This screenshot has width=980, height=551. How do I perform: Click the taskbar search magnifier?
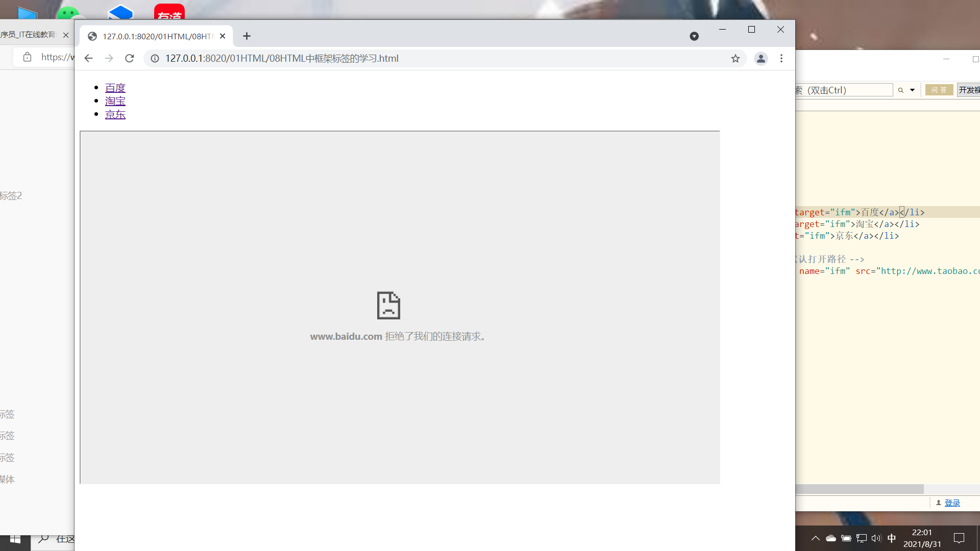[x=44, y=539]
